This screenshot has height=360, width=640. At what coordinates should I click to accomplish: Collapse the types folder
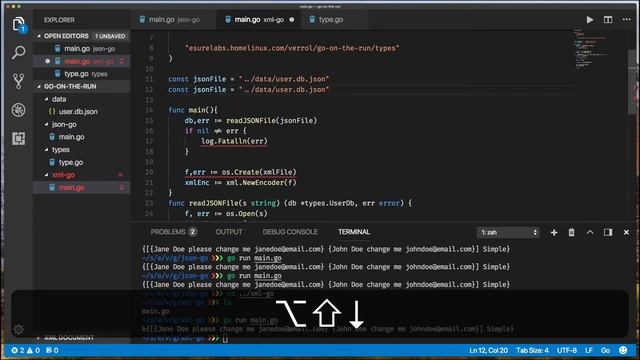pyautogui.click(x=46, y=150)
